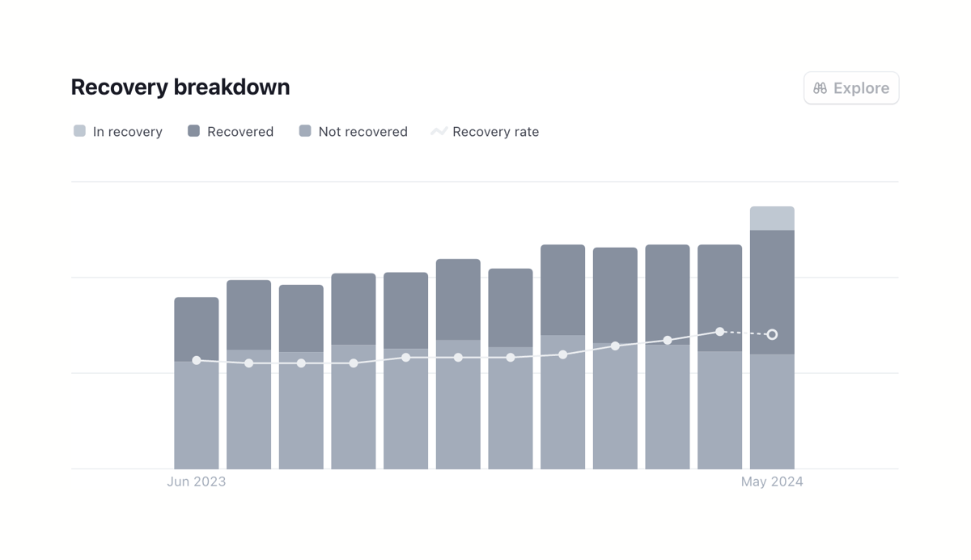Click the binoculars icon on Explore button
The width and height of the screenshot is (971, 560).
[x=820, y=87]
